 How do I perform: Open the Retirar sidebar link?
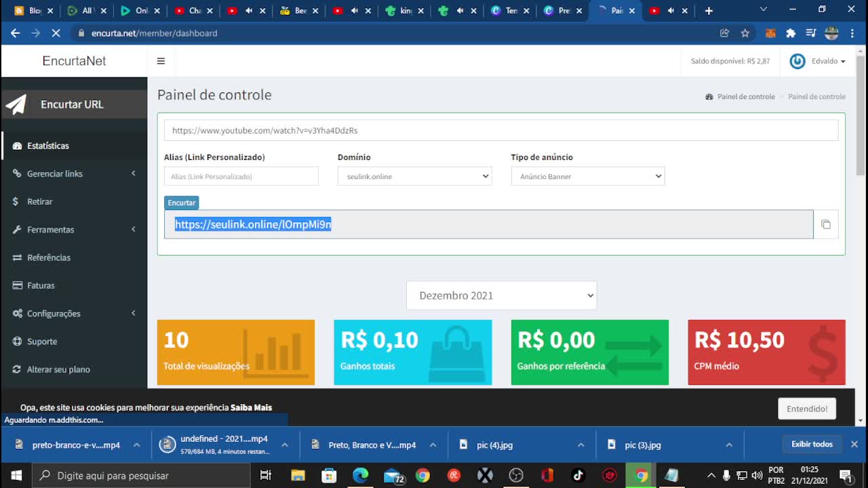(73, 201)
